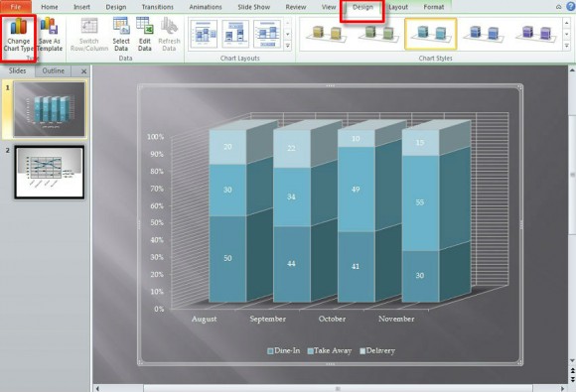Open the Chart Tools Format tab
The image size is (576, 392).
coord(433,7)
